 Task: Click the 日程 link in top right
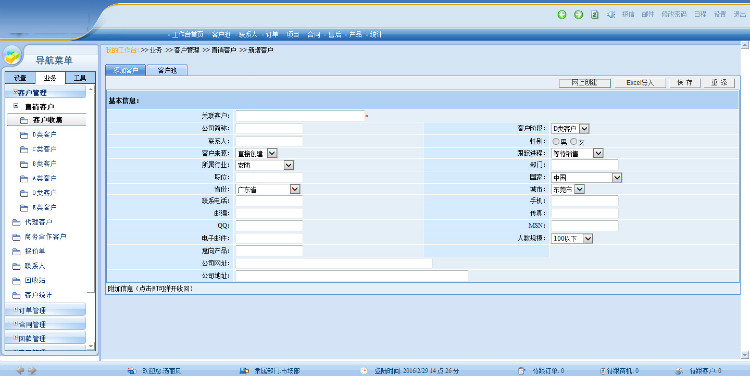pos(700,14)
